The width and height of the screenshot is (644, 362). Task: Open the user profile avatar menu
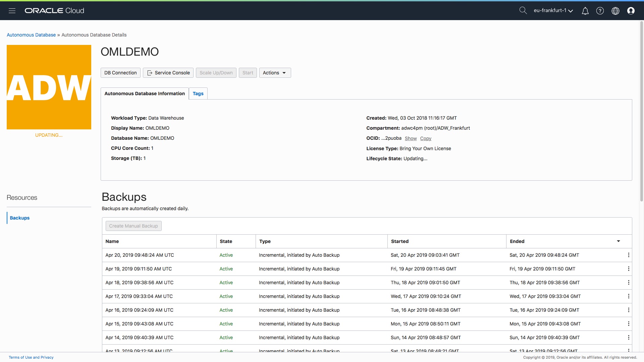pyautogui.click(x=631, y=11)
